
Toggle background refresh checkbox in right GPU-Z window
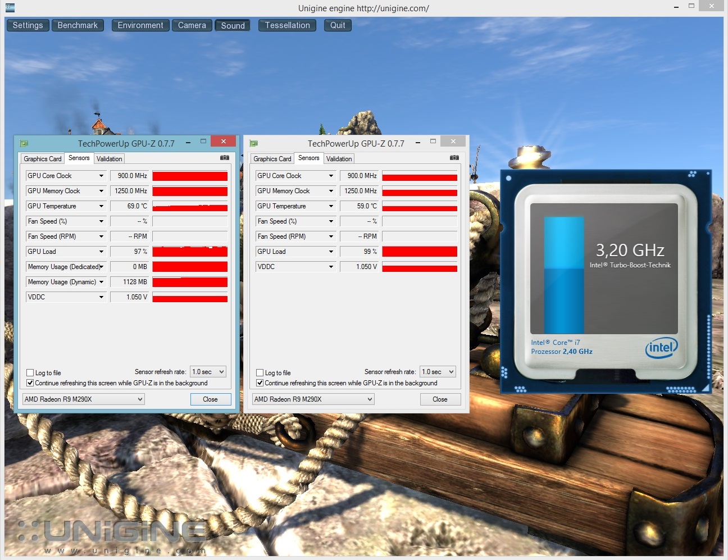[x=260, y=383]
